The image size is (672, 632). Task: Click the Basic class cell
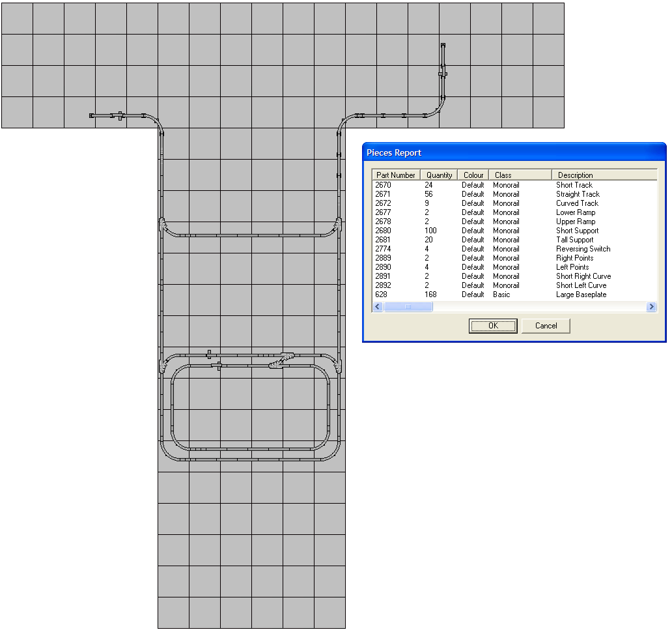pyautogui.click(x=501, y=294)
